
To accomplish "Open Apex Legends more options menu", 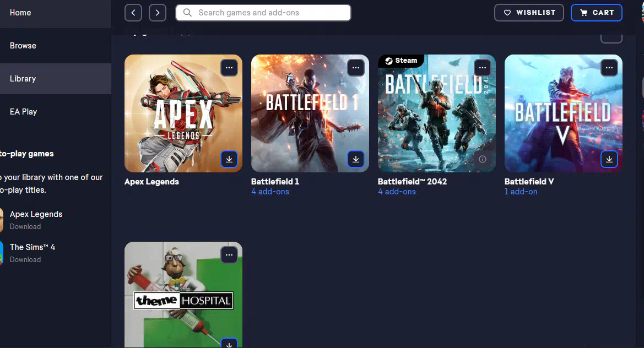I will pyautogui.click(x=229, y=68).
